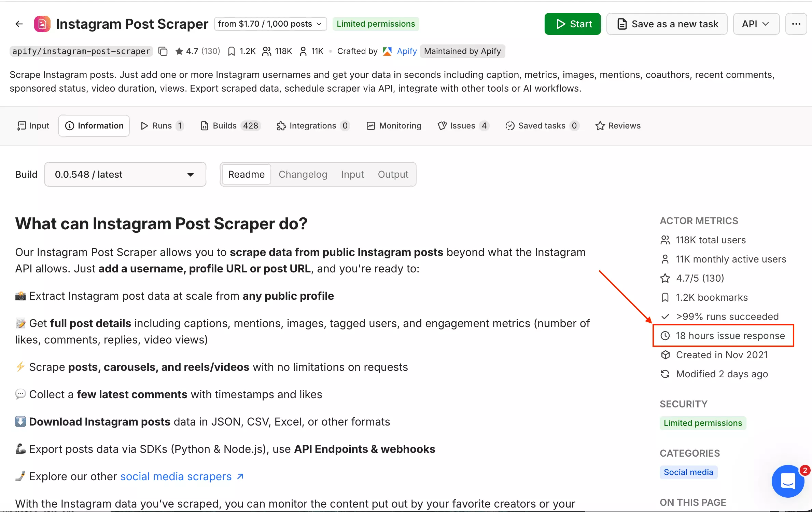Click the What can Instagram Post Scraper do heading
The height and width of the screenshot is (512, 812).
pos(161,224)
